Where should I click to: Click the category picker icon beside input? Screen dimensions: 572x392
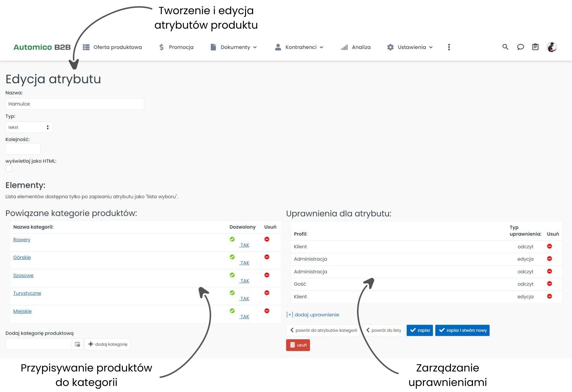pos(77,344)
